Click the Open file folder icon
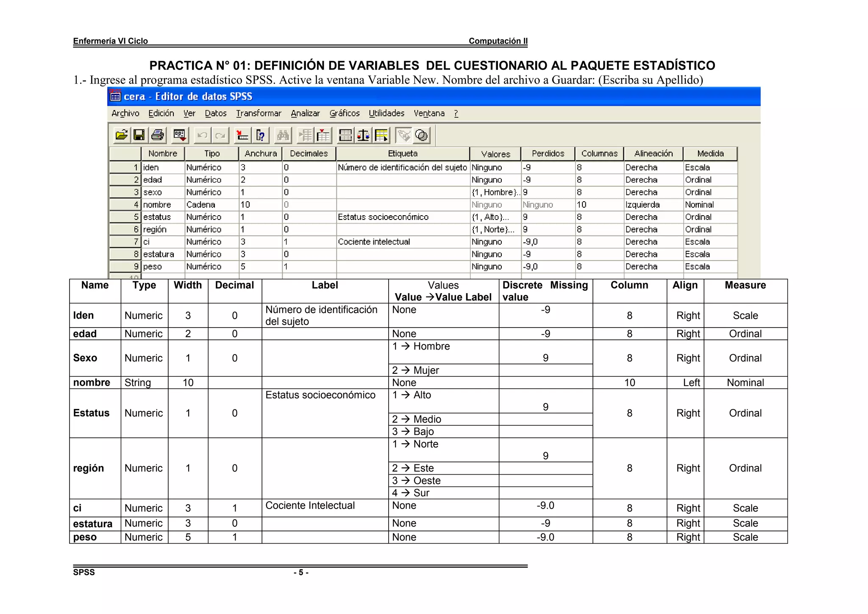Image resolution: width=868 pixels, height=614 pixels. 121,135
